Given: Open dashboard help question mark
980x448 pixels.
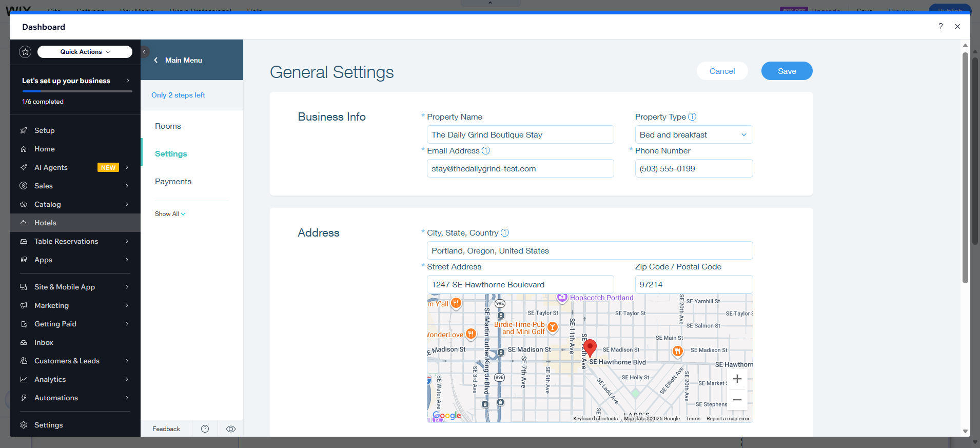Looking at the screenshot, I should click(x=940, y=26).
